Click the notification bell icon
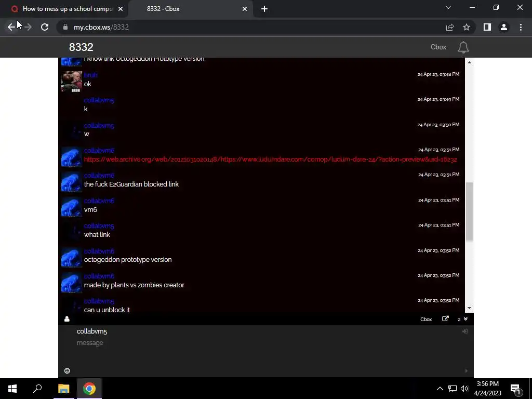The image size is (532, 399). [463, 47]
